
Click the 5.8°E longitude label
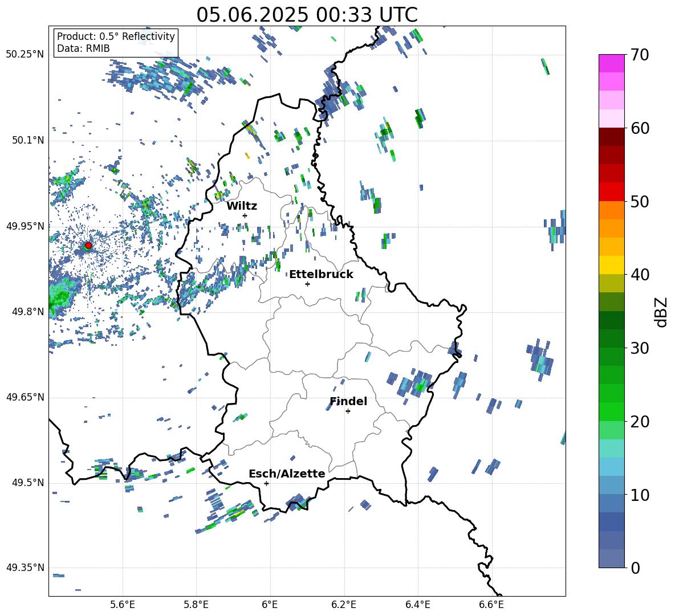[x=196, y=605]
